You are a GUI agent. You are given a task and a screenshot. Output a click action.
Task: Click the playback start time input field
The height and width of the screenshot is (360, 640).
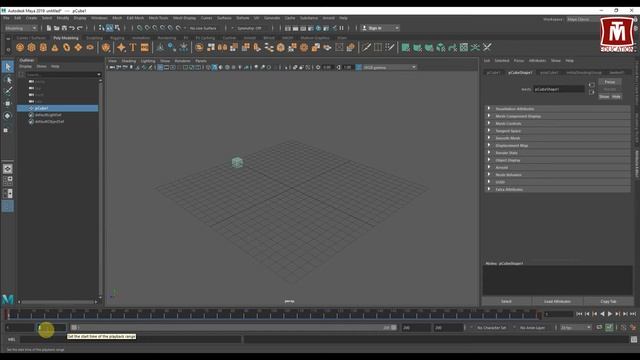pos(51,327)
